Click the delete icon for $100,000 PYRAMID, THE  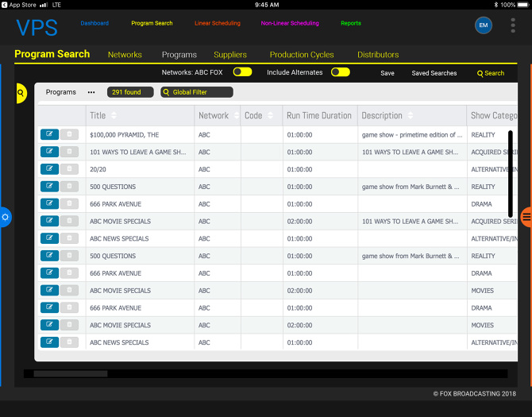point(69,134)
